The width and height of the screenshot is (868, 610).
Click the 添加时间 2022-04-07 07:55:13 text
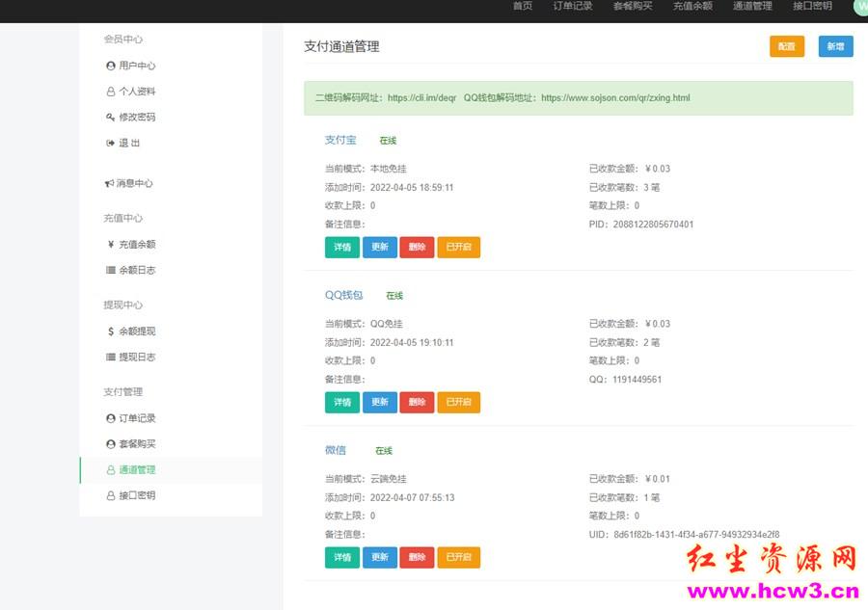coord(390,498)
